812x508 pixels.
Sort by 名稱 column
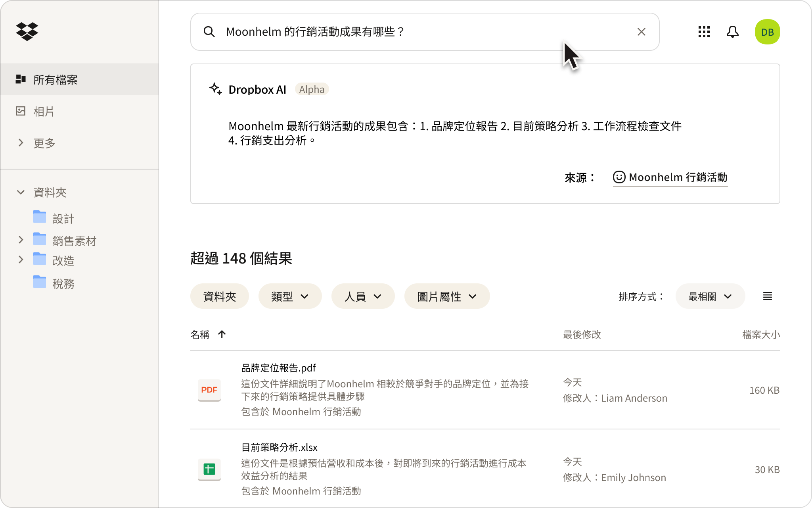[x=200, y=335]
